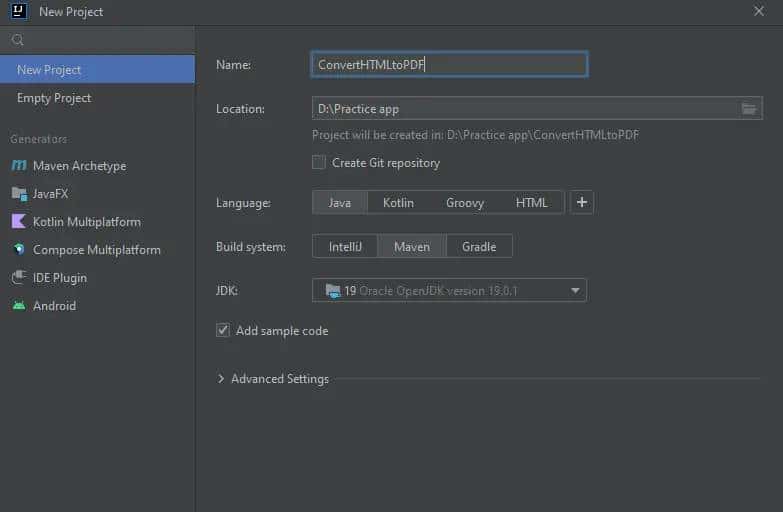Click the Location: label
This screenshot has height=512, width=783.
coord(240,109)
